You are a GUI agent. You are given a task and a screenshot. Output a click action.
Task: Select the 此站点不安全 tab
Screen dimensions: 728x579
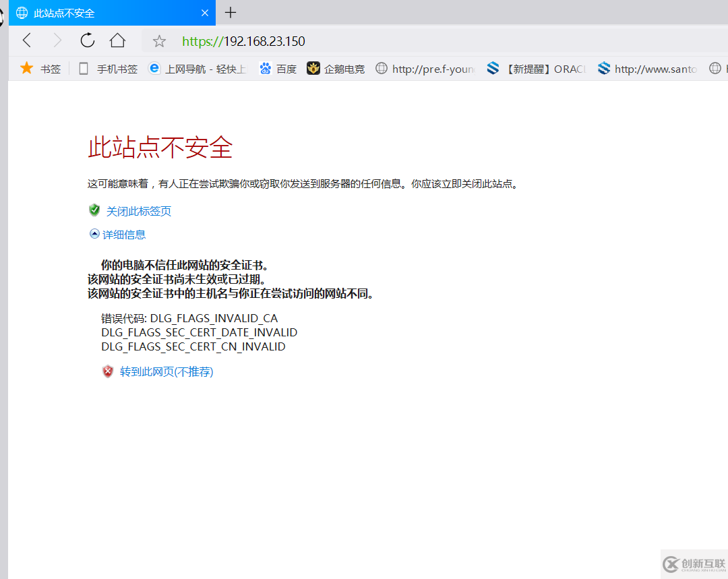click(x=112, y=13)
